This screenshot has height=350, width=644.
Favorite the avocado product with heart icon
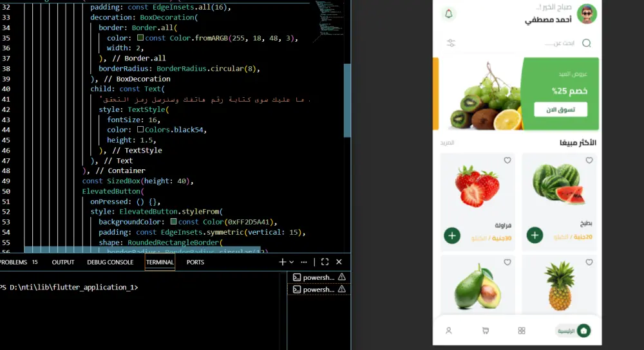tap(507, 262)
